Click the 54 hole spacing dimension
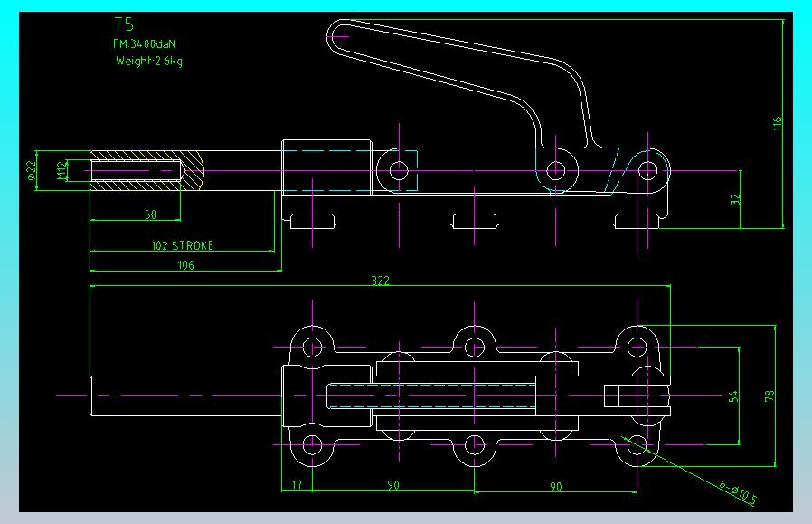812x524 pixels. [732, 396]
